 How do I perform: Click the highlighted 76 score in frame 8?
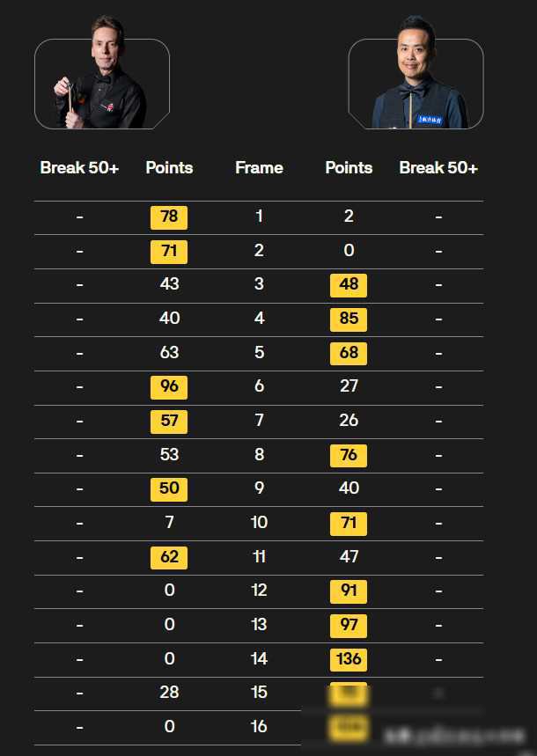[349, 455]
